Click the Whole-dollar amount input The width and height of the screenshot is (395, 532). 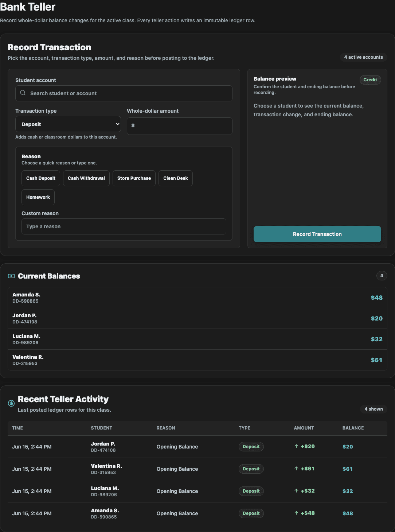(x=180, y=126)
